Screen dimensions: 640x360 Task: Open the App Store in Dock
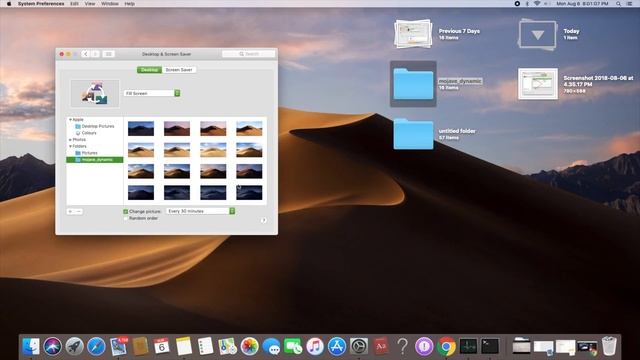(337, 346)
